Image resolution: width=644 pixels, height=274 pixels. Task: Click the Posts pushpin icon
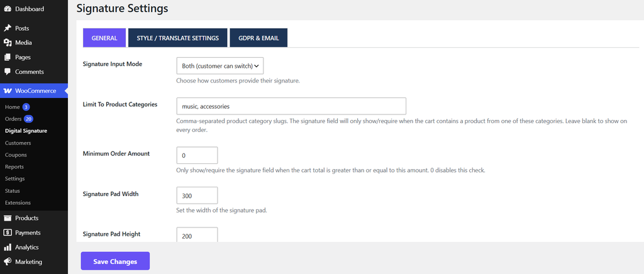click(x=8, y=28)
